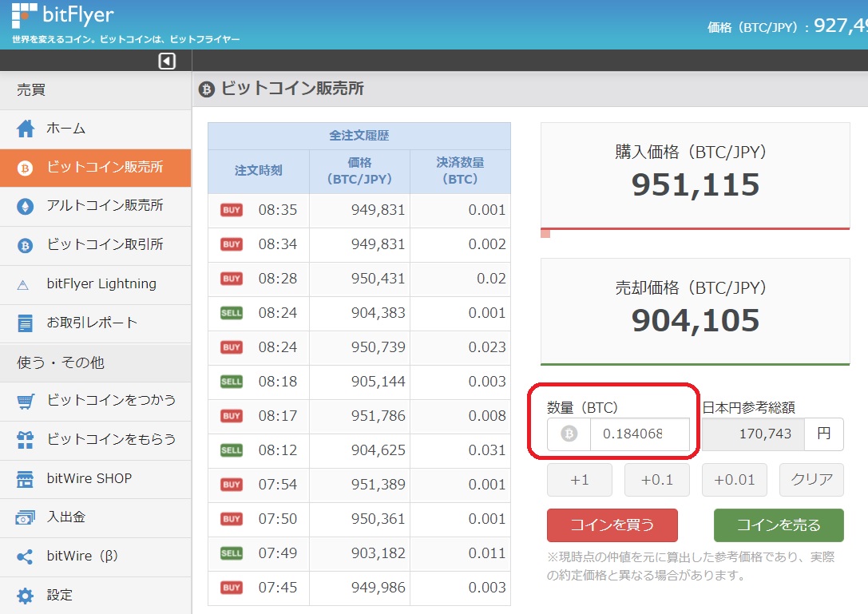
Task: Click the bitWire SHOP storefront icon
Action: [x=25, y=479]
